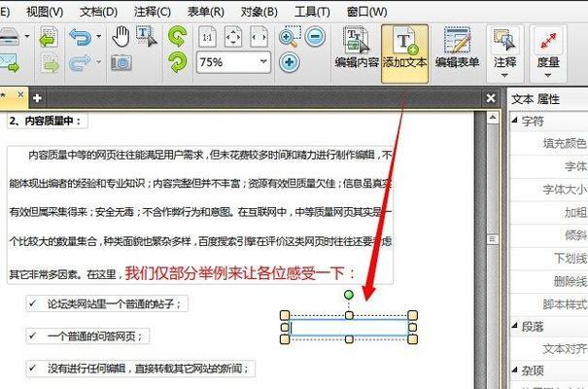Open the 注释(C) menu
Image resolution: width=588 pixels, height=389 pixels.
(x=153, y=12)
